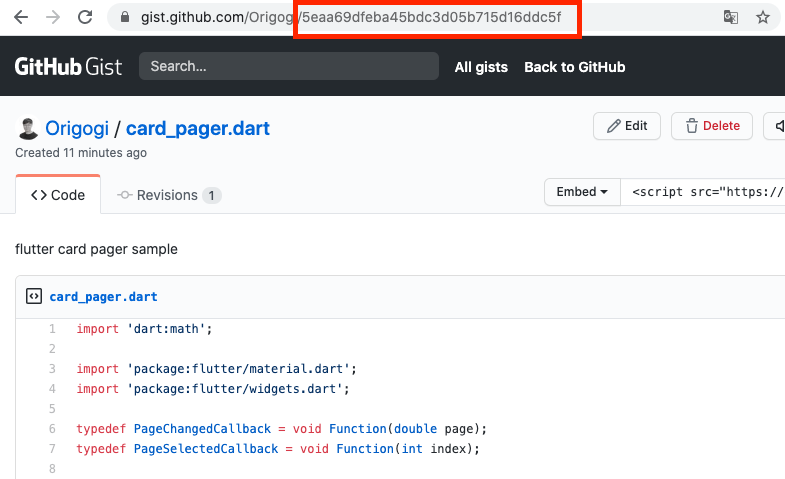
Task: Open the card_pager.dart gist title link
Action: click(x=198, y=129)
